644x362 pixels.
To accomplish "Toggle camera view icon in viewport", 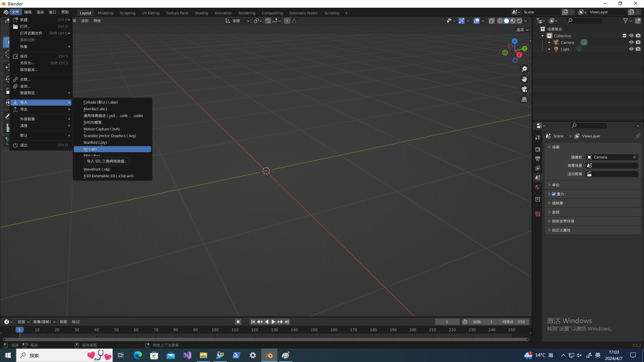I will pyautogui.click(x=524, y=89).
